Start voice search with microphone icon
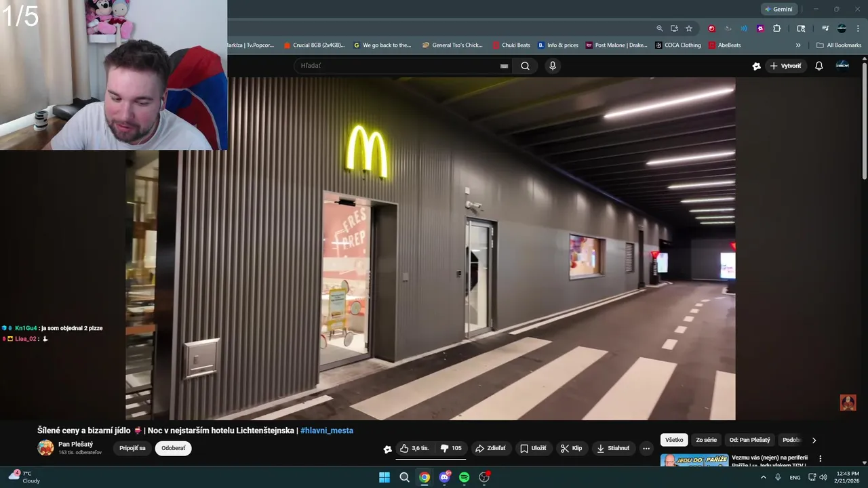The height and width of the screenshot is (488, 868). click(553, 66)
